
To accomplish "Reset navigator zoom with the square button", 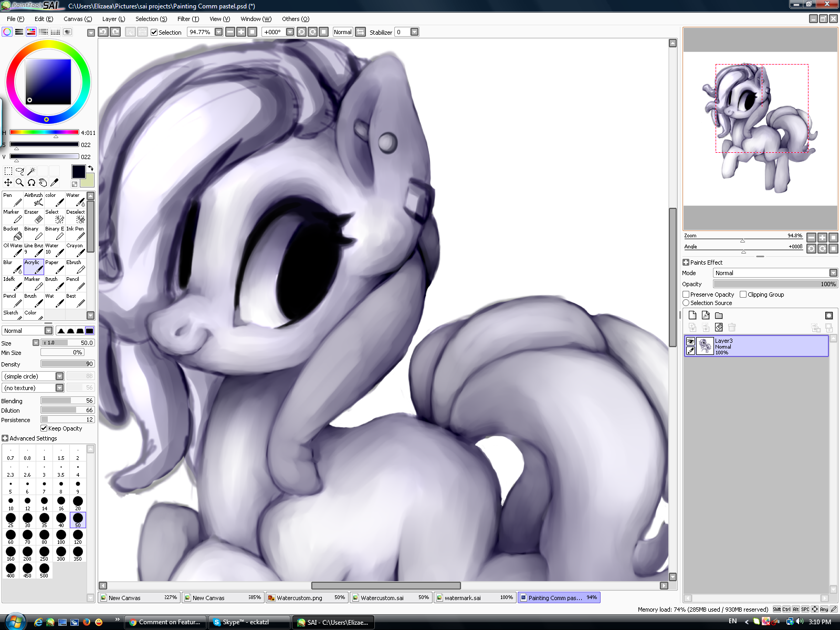I will pyautogui.click(x=833, y=237).
